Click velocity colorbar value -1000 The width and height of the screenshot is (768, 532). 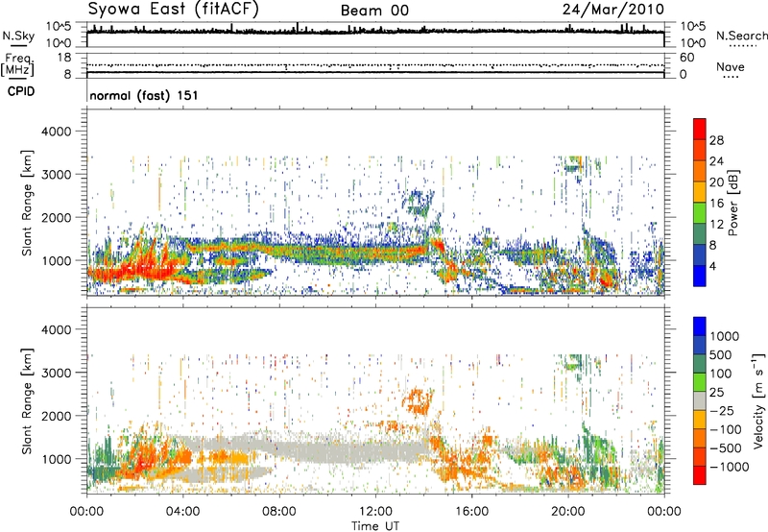pos(730,467)
